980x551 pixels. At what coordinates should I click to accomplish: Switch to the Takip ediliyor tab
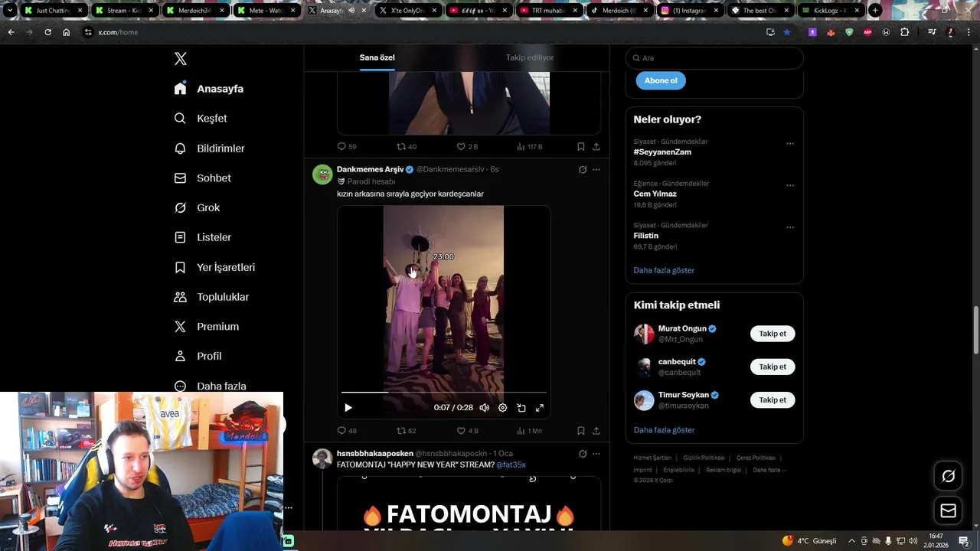(x=530, y=57)
